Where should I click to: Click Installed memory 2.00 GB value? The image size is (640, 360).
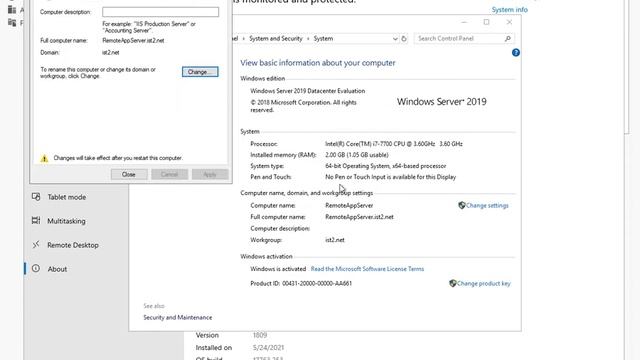[x=357, y=155]
